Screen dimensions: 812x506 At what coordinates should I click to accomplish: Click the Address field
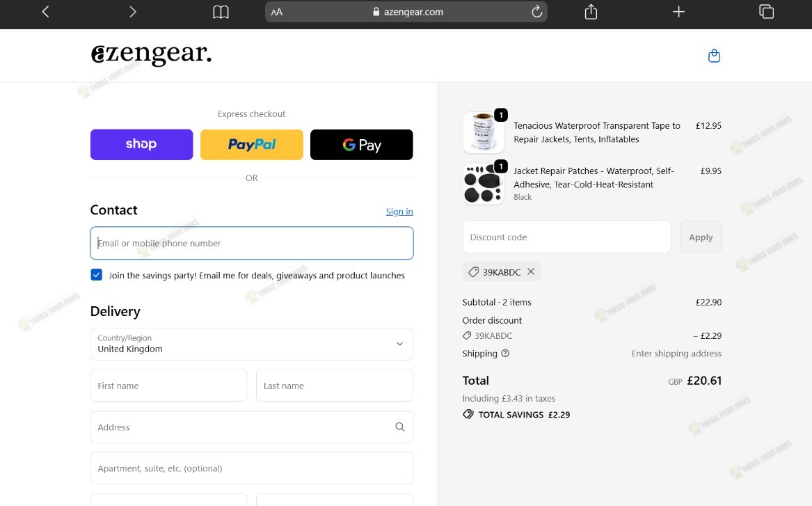[x=252, y=427]
